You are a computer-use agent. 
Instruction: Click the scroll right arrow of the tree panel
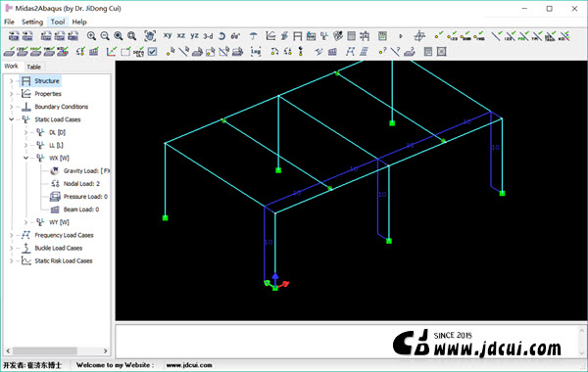(x=106, y=350)
